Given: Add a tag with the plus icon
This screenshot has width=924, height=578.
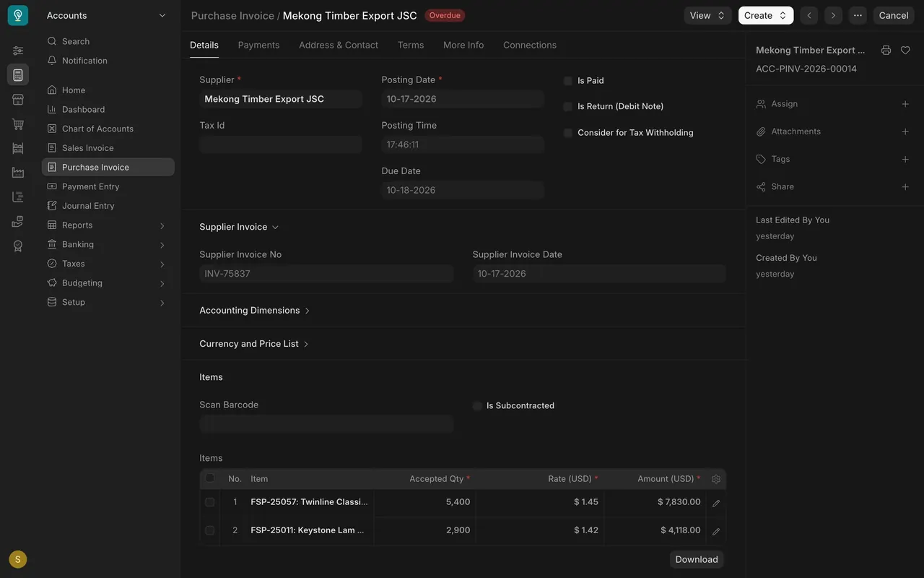Looking at the screenshot, I should tap(905, 159).
